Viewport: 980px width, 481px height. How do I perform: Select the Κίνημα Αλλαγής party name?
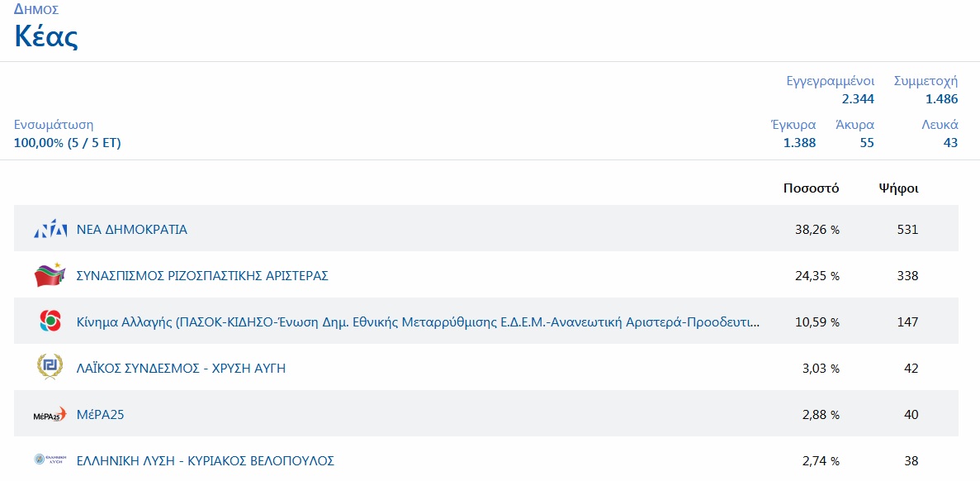(x=418, y=322)
